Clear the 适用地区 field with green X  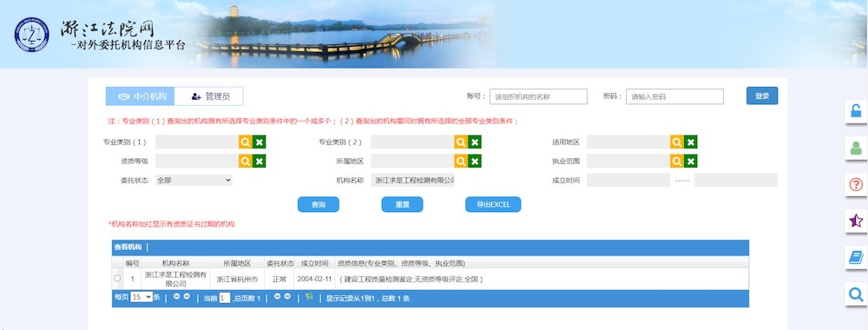click(x=690, y=142)
